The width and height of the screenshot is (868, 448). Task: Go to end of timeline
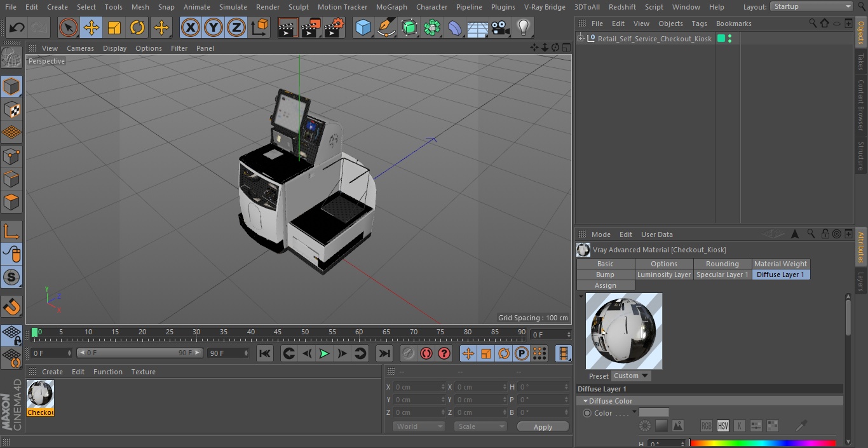(x=384, y=353)
